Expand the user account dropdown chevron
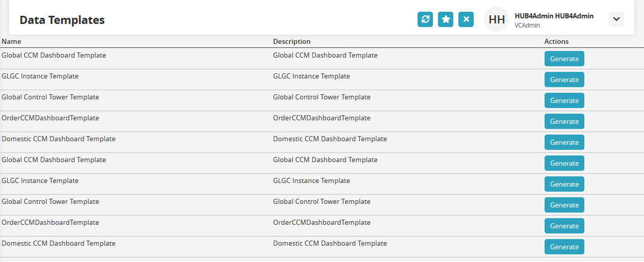 pyautogui.click(x=616, y=19)
